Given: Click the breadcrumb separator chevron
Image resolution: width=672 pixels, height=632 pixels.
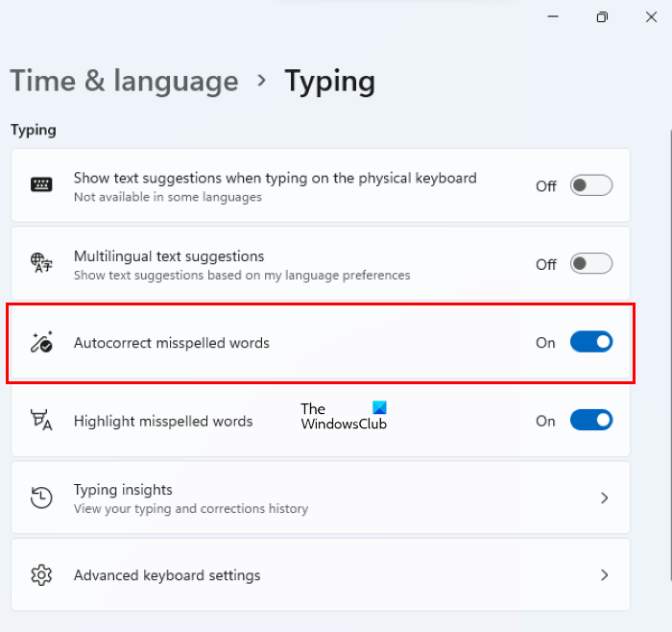Looking at the screenshot, I should point(261,82).
